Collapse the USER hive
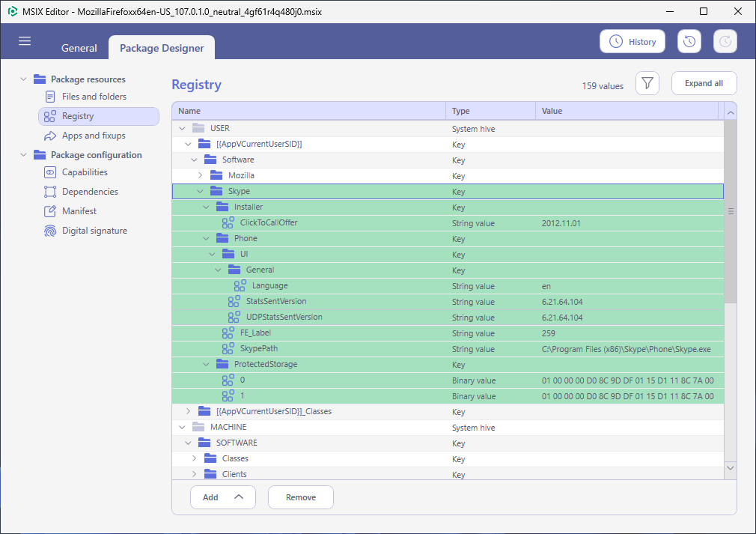Viewport: 756px width, 534px height. 182,128
